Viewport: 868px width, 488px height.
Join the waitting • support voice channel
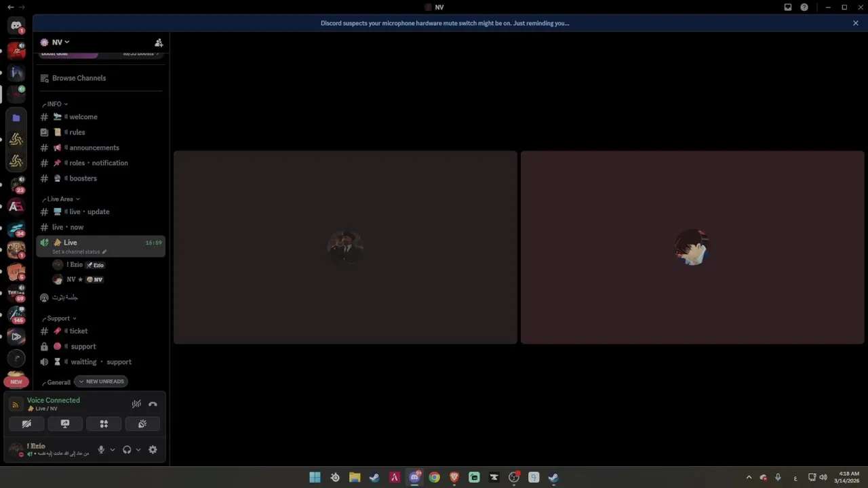pos(100,362)
